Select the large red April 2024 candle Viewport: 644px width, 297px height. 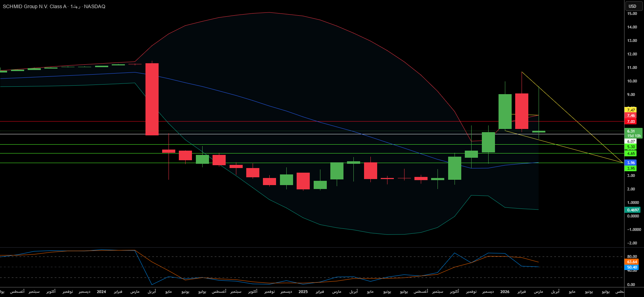pos(152,99)
